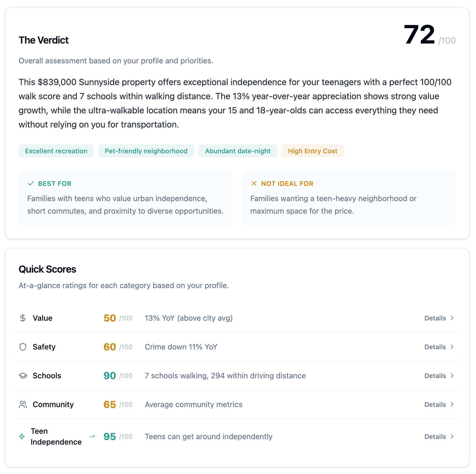Click the dollar sign icon beside Value
Screen dimensions: 476x474
[23, 318]
